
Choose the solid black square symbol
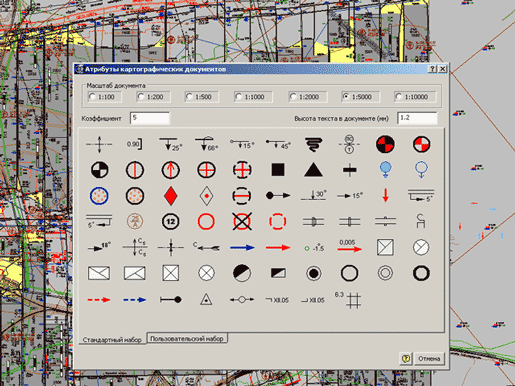point(278,170)
